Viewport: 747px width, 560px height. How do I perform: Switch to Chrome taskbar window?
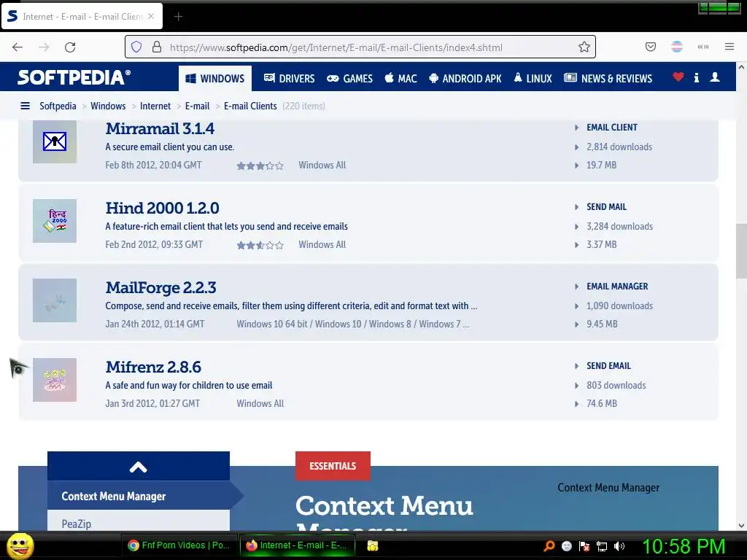179,545
